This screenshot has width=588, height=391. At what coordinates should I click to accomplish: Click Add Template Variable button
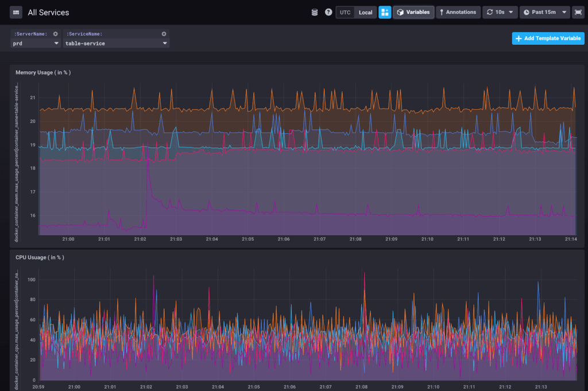(548, 38)
